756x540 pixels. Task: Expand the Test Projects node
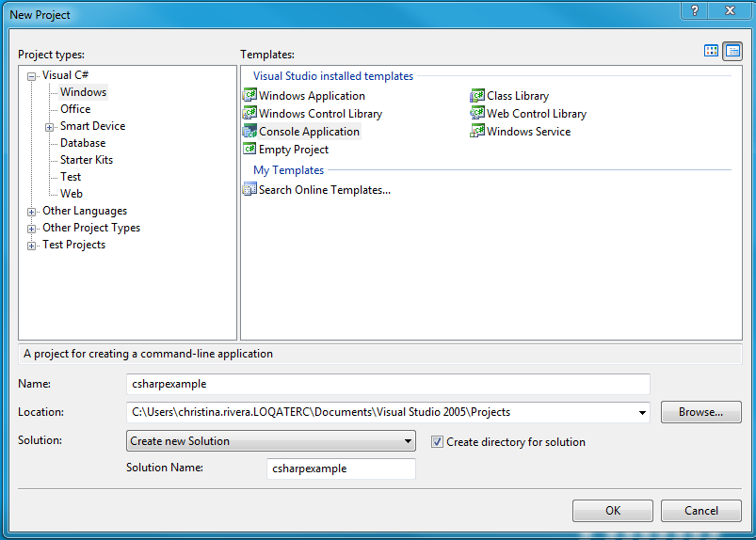[x=32, y=246]
